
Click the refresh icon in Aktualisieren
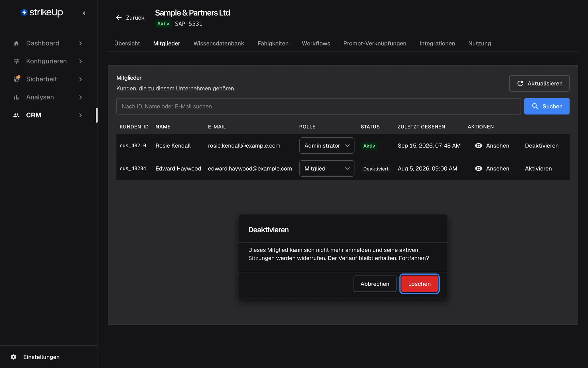click(x=520, y=83)
